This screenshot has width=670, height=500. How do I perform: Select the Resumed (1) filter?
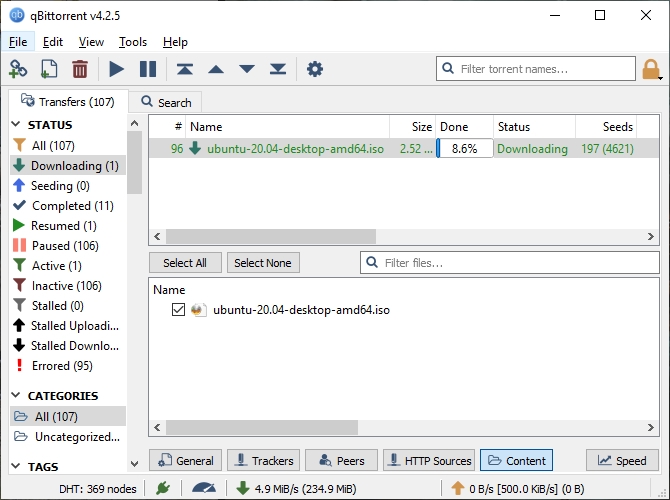tap(68, 225)
